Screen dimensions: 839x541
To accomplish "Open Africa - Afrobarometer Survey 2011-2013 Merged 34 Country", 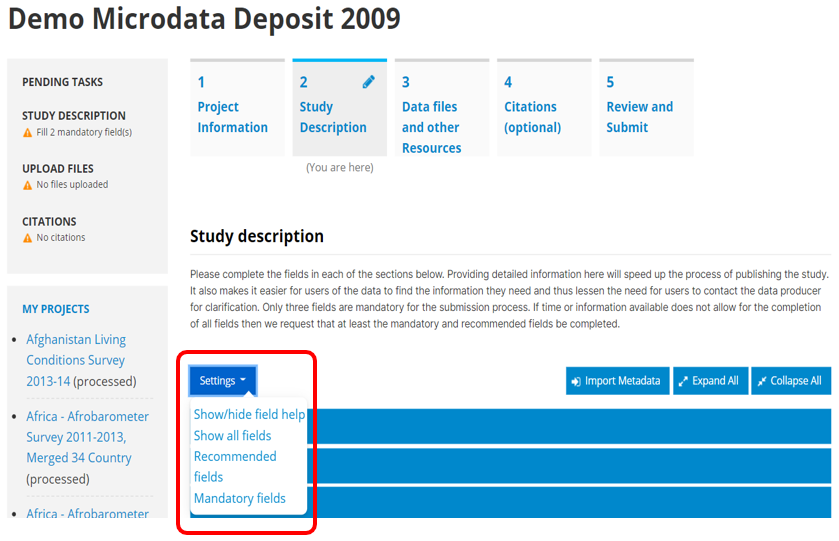I will pyautogui.click(x=88, y=437).
